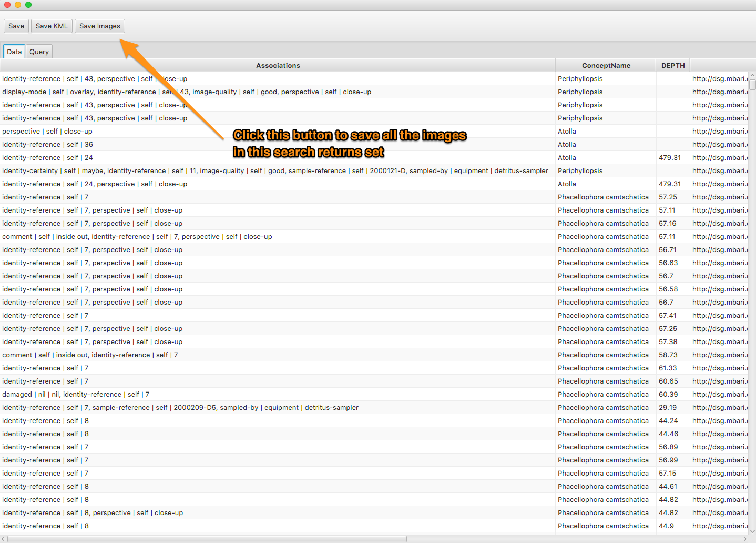Click depth value 56.89
This screenshot has width=756, height=543.
[x=668, y=447]
